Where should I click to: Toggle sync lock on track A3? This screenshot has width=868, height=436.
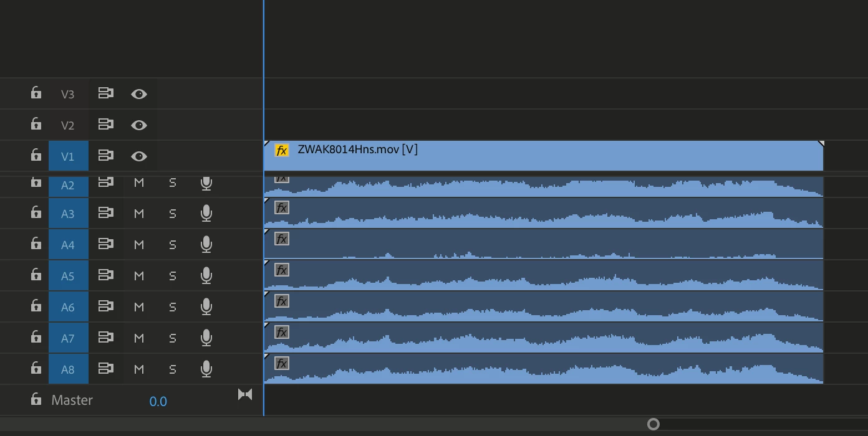(x=106, y=213)
